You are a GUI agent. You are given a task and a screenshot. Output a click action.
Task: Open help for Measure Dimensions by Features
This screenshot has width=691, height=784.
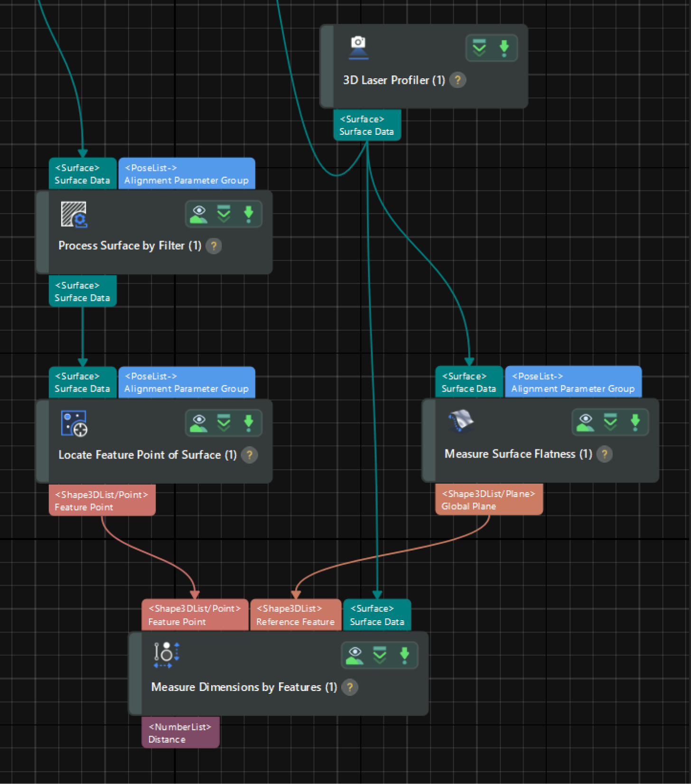tap(350, 687)
